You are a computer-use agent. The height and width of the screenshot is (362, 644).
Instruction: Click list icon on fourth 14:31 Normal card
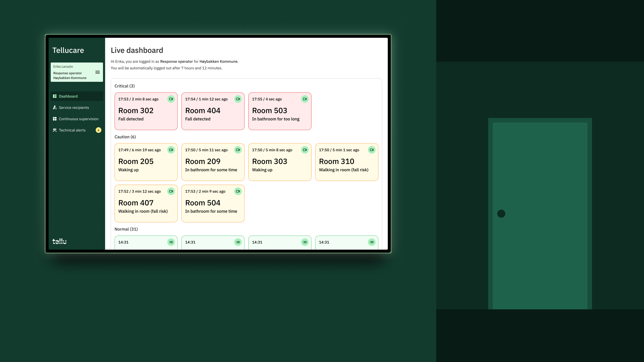point(372,242)
